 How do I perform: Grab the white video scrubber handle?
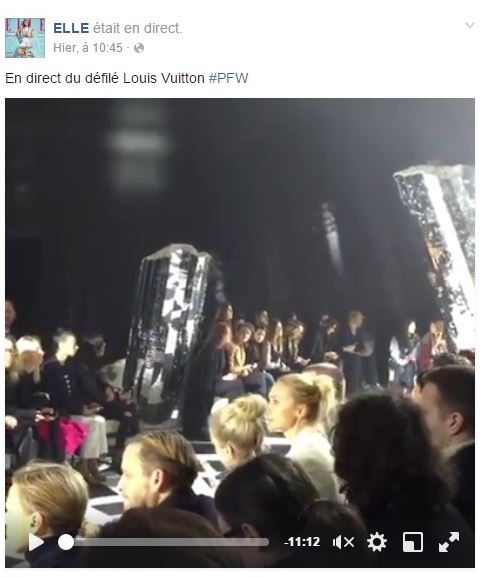[66, 542]
